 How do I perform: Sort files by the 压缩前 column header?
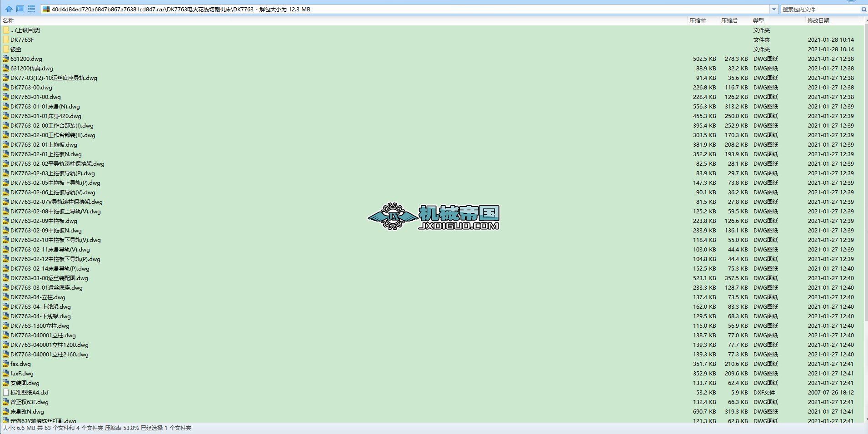click(x=698, y=20)
